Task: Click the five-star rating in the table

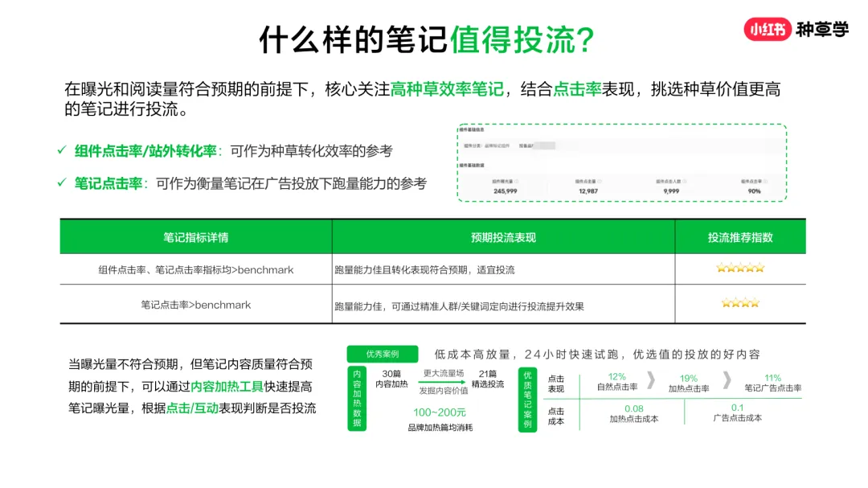Action: (x=740, y=268)
